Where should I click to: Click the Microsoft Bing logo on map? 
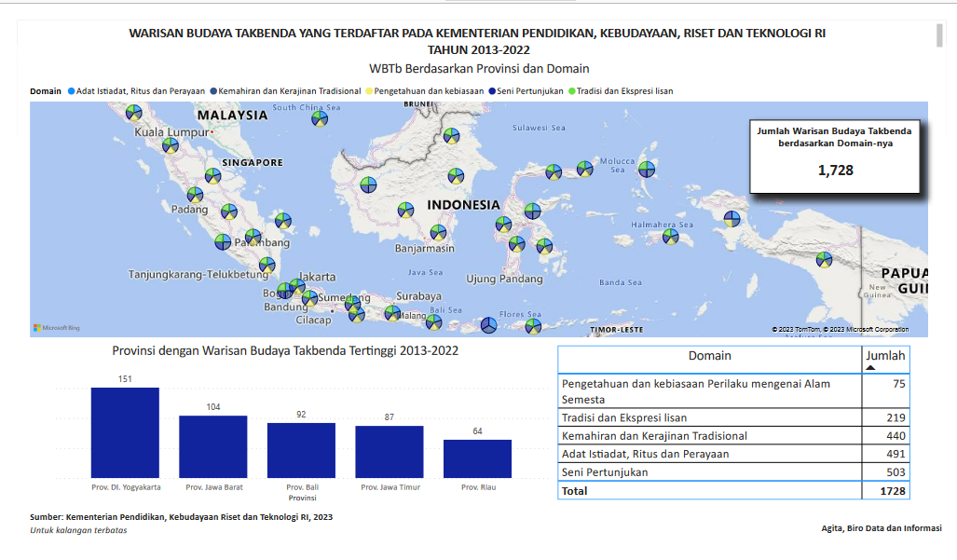57,328
